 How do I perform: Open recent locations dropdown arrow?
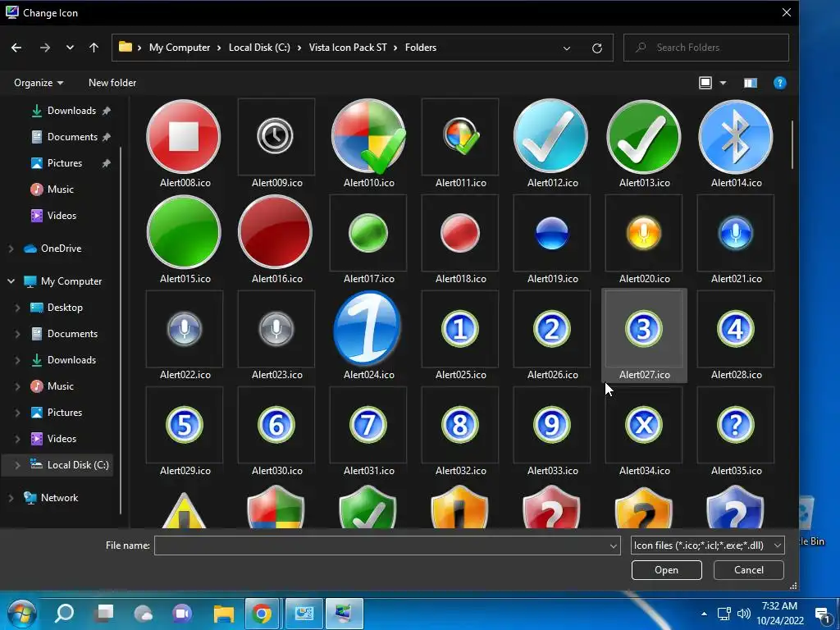(x=70, y=48)
